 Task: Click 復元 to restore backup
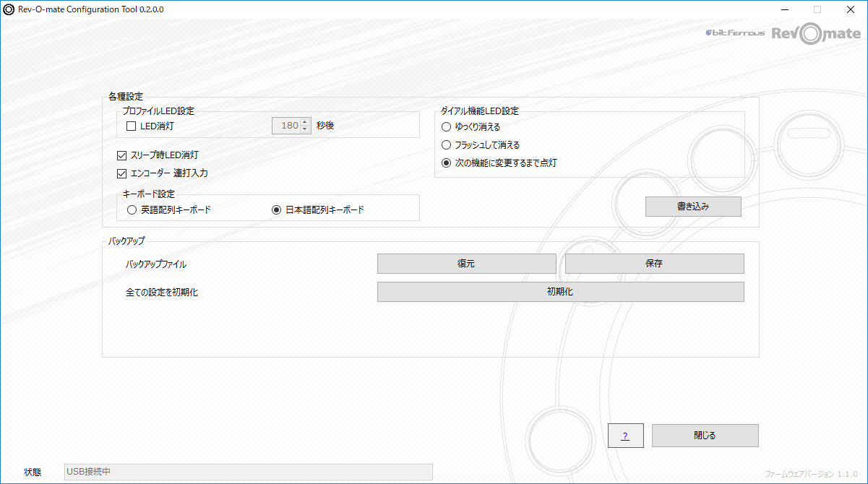pos(467,264)
